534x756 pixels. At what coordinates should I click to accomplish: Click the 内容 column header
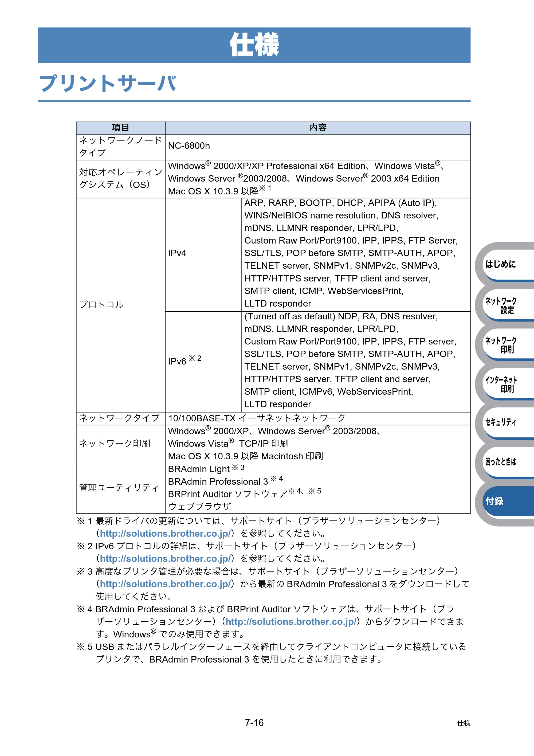[318, 128]
